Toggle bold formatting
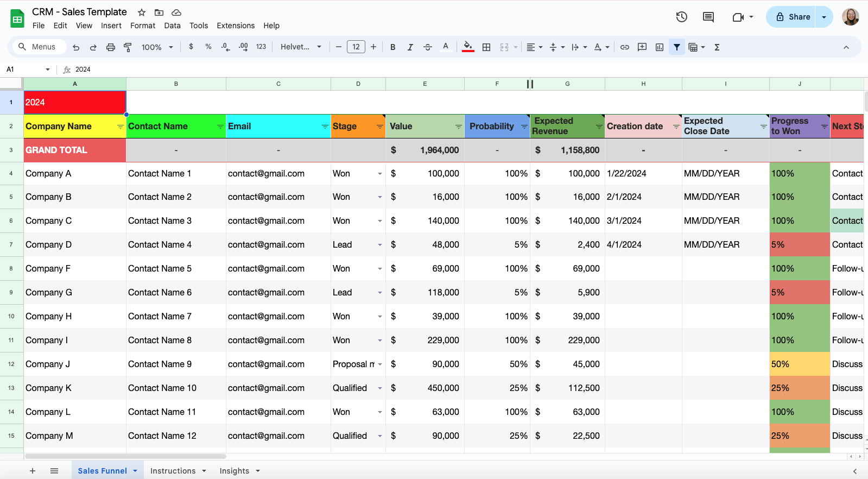 392,47
